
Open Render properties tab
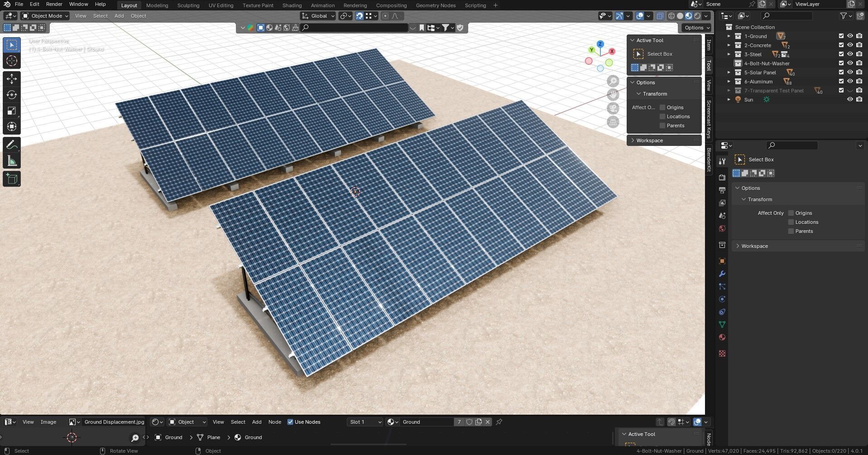(x=722, y=177)
